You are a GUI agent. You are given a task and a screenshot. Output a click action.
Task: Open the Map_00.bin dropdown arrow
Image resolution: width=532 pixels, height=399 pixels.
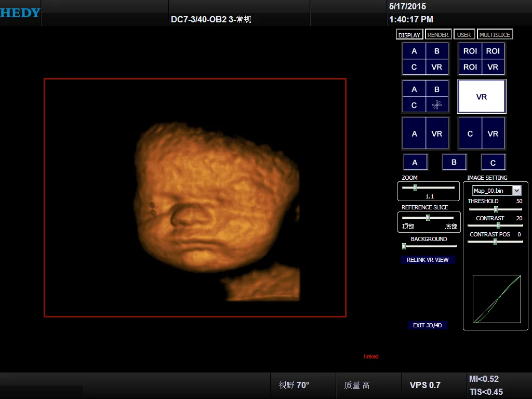pos(516,191)
